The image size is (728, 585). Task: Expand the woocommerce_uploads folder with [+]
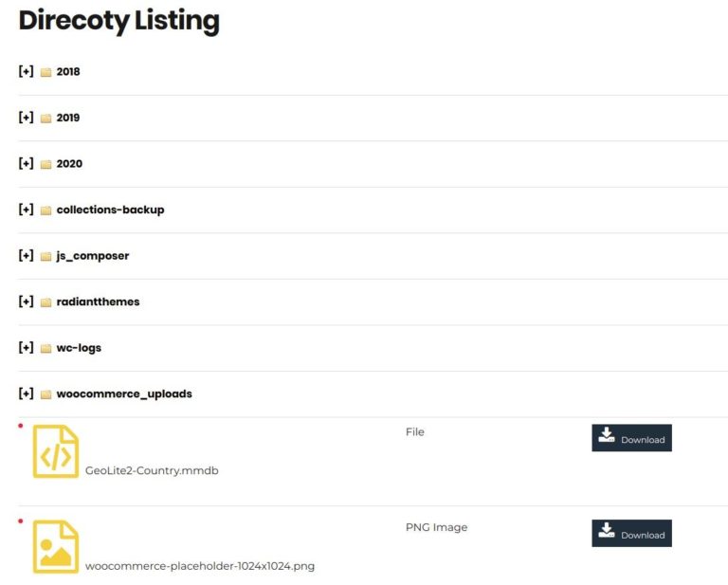click(x=26, y=393)
